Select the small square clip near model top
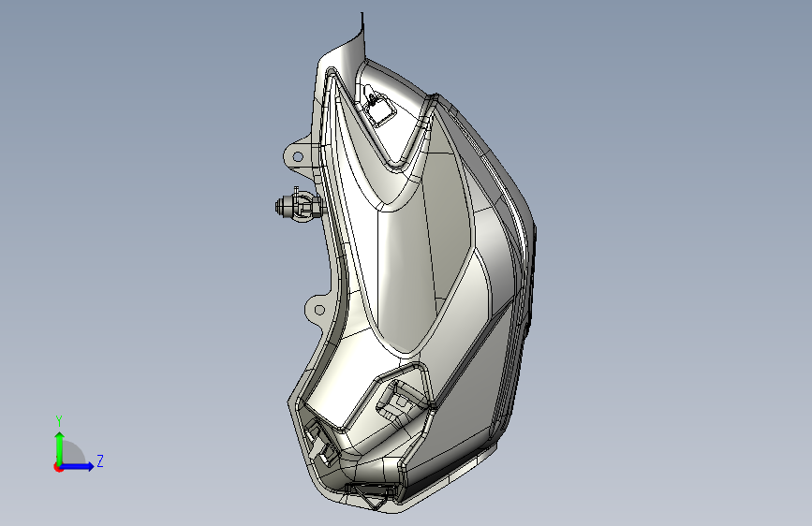The height and width of the screenshot is (526, 812). [x=379, y=110]
